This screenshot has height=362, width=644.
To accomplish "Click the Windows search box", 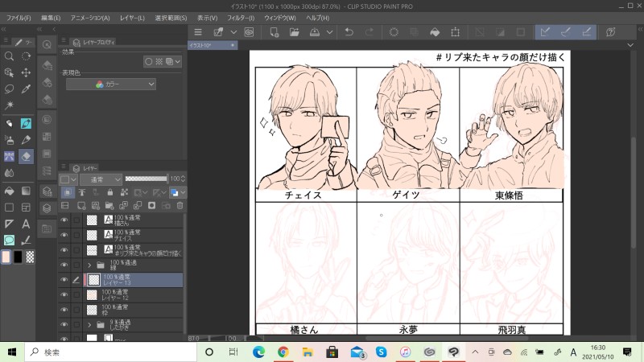I will point(109,352).
